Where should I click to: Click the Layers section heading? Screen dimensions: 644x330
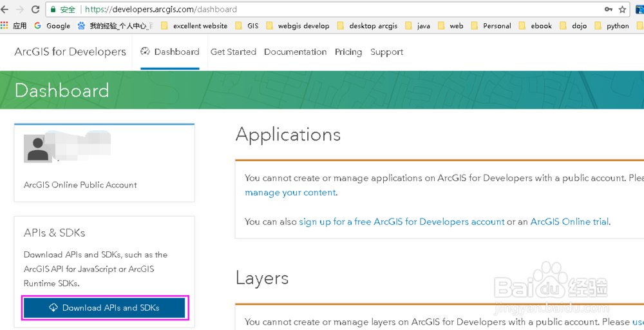tap(262, 278)
